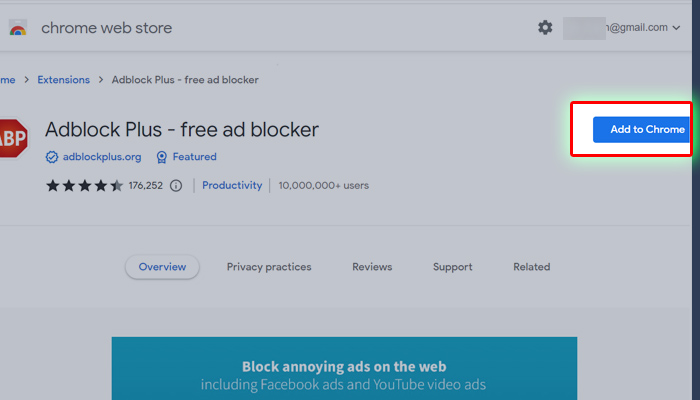Image resolution: width=700 pixels, height=400 pixels.
Task: Switch to the Reviews tab
Action: (372, 267)
